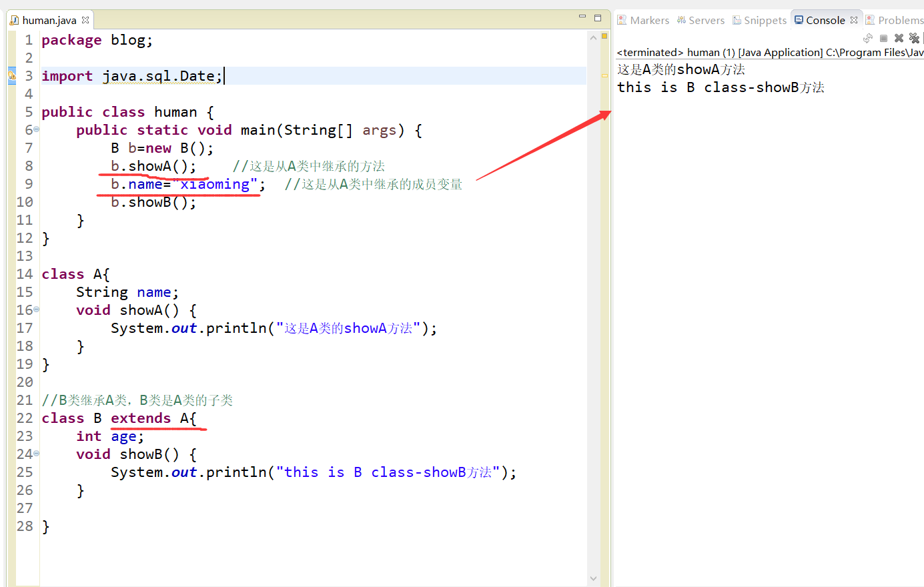This screenshot has height=587, width=924.
Task: Click the editor scrollbar down arrow
Action: 593,578
